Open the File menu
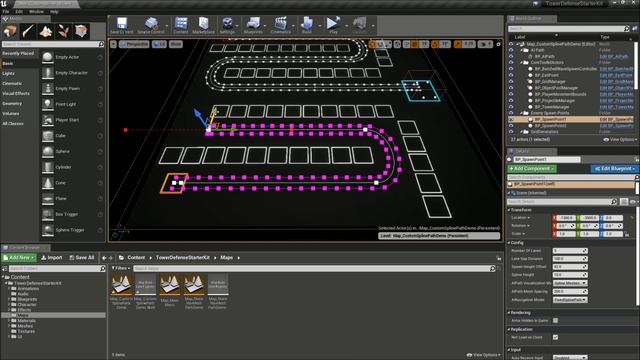640x360 pixels. pos(6,11)
